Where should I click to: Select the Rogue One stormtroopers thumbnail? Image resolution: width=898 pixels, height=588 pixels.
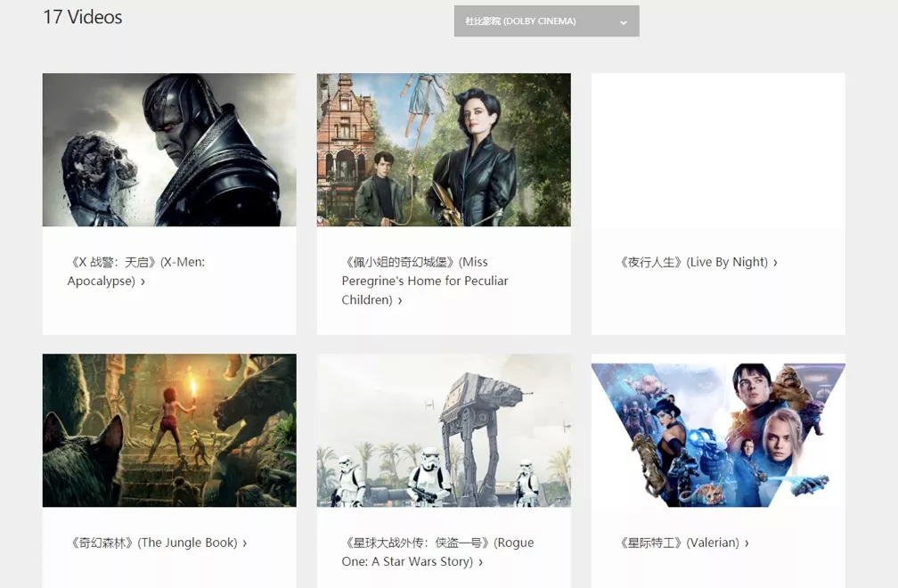[444, 430]
